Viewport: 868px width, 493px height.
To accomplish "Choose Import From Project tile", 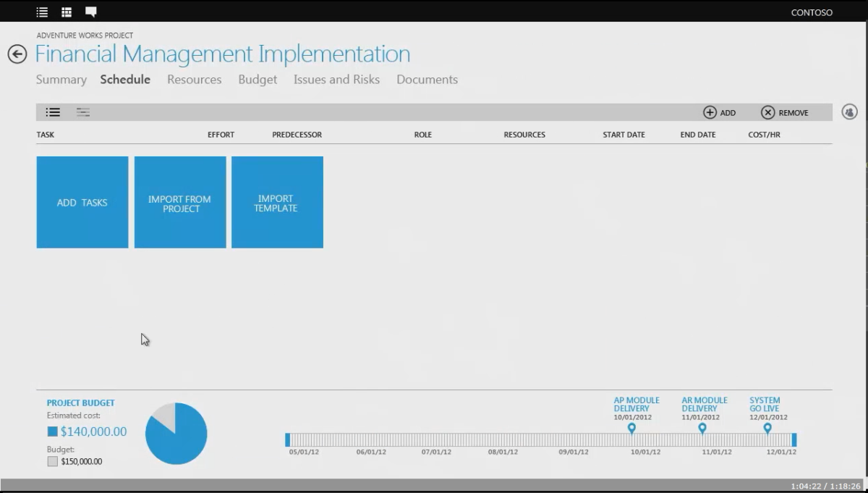I will click(180, 202).
